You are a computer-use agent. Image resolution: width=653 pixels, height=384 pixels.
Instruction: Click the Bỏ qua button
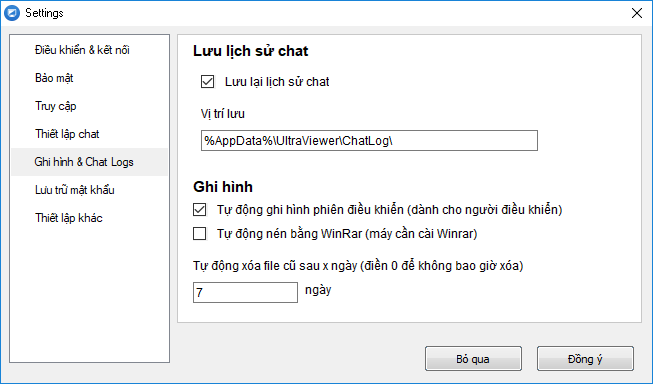473,359
